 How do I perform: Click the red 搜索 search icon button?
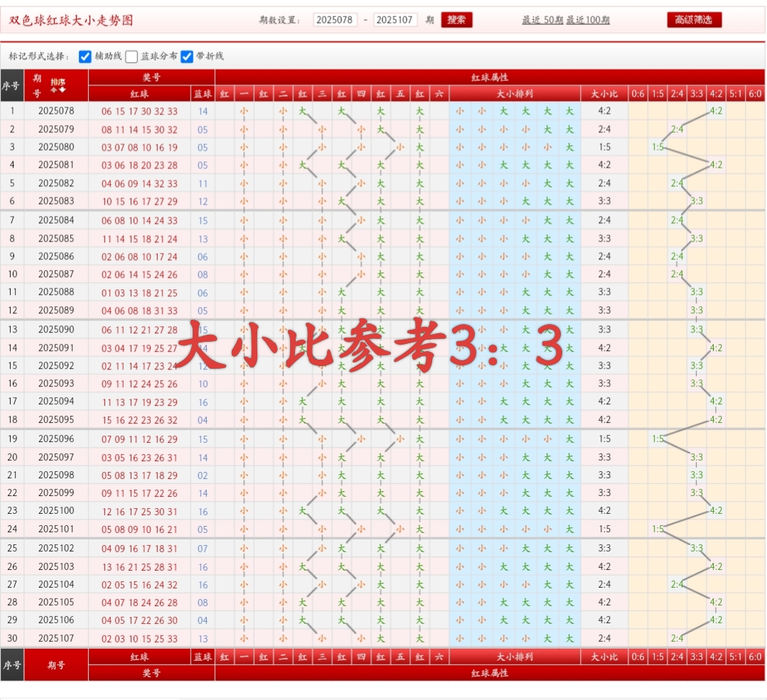click(457, 19)
